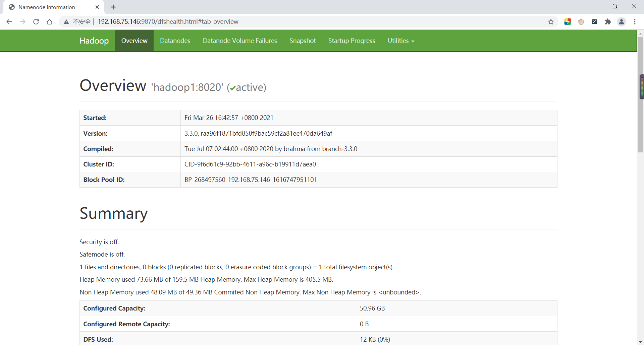644x345 pixels.
Task: Close the Namenode information tab
Action: click(x=97, y=7)
